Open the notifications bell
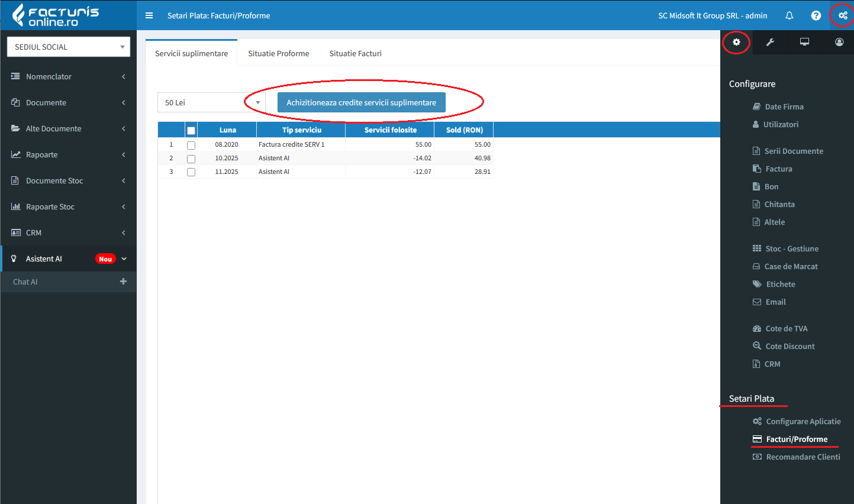 [789, 15]
